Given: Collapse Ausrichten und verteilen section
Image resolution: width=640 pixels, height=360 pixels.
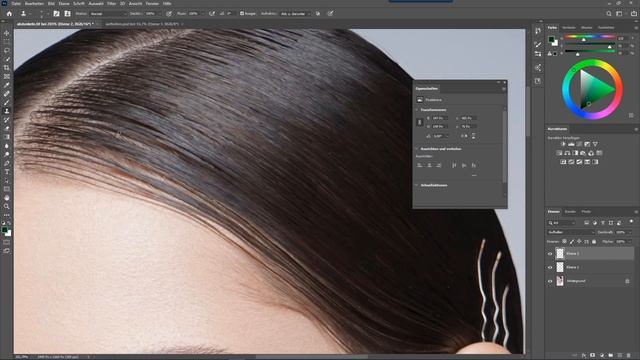Looking at the screenshot, I should click(x=417, y=149).
